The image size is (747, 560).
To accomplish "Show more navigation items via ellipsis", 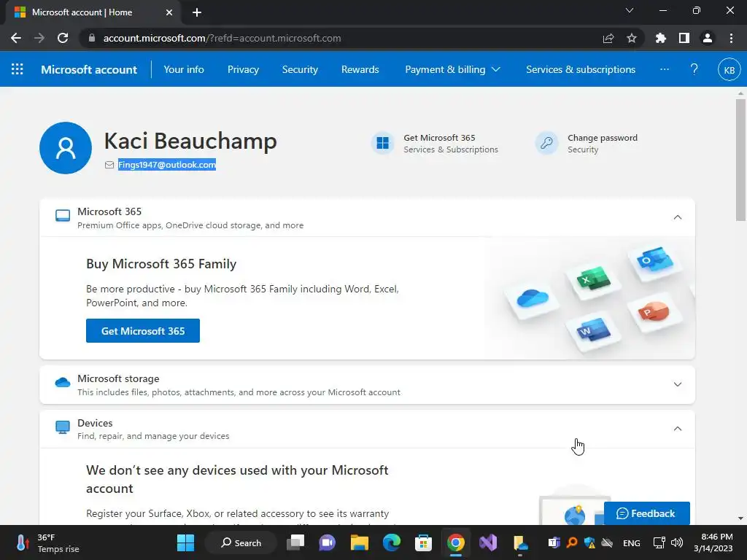I will tap(664, 69).
